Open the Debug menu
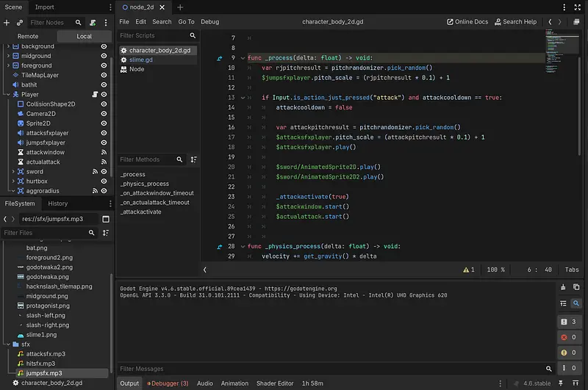588x390 pixels. point(209,22)
